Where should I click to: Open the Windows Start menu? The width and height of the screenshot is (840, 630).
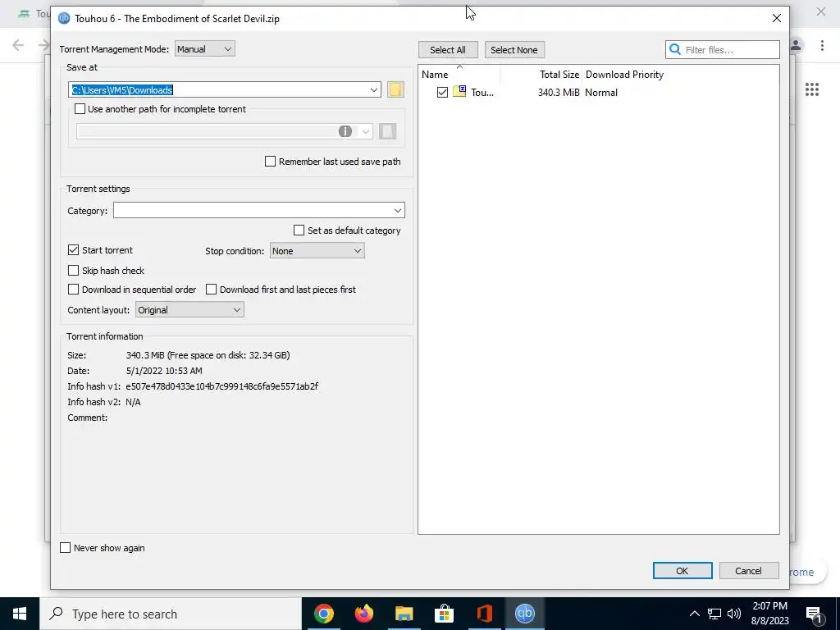tap(20, 614)
